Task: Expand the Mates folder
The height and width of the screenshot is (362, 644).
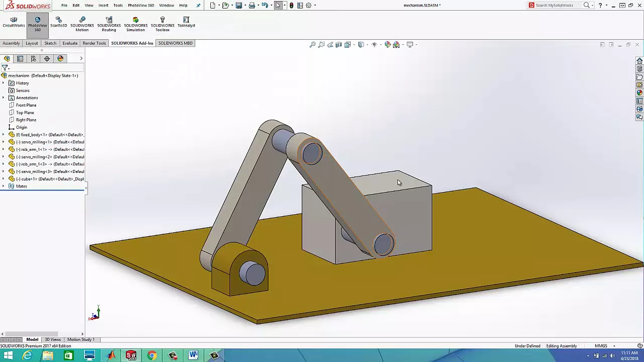Action: pos(4,186)
